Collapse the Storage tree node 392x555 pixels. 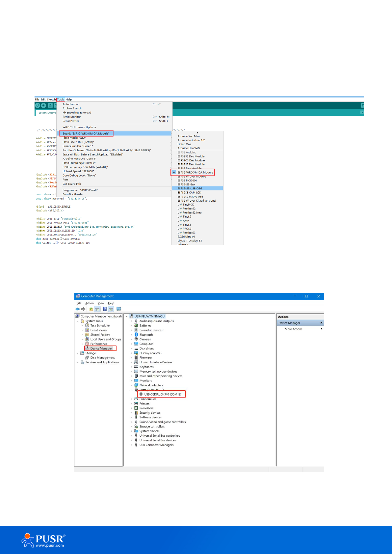(78, 353)
